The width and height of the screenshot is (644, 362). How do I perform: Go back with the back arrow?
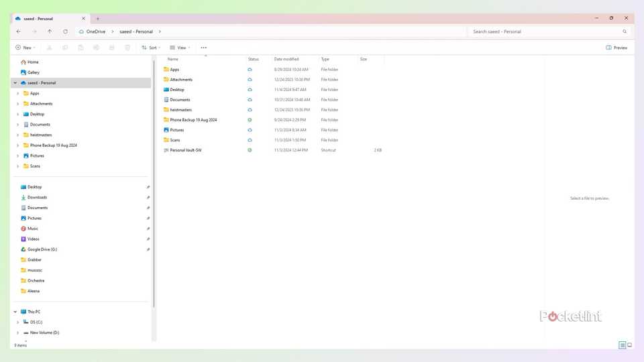coord(19,32)
